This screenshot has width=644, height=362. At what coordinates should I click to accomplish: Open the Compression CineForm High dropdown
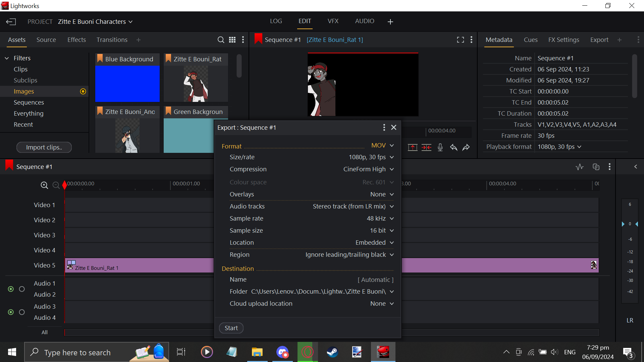click(368, 169)
